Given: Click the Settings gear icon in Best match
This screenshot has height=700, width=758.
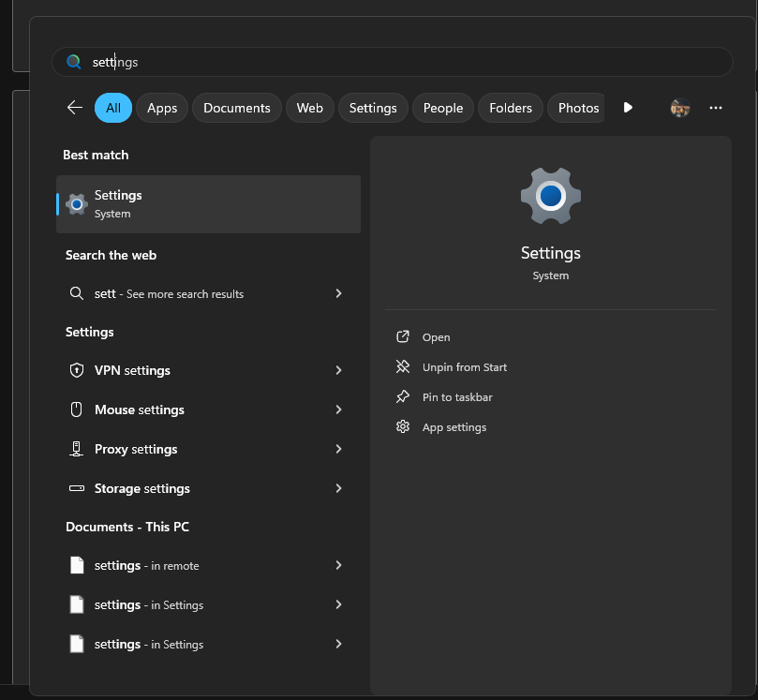Looking at the screenshot, I should click(x=77, y=204).
